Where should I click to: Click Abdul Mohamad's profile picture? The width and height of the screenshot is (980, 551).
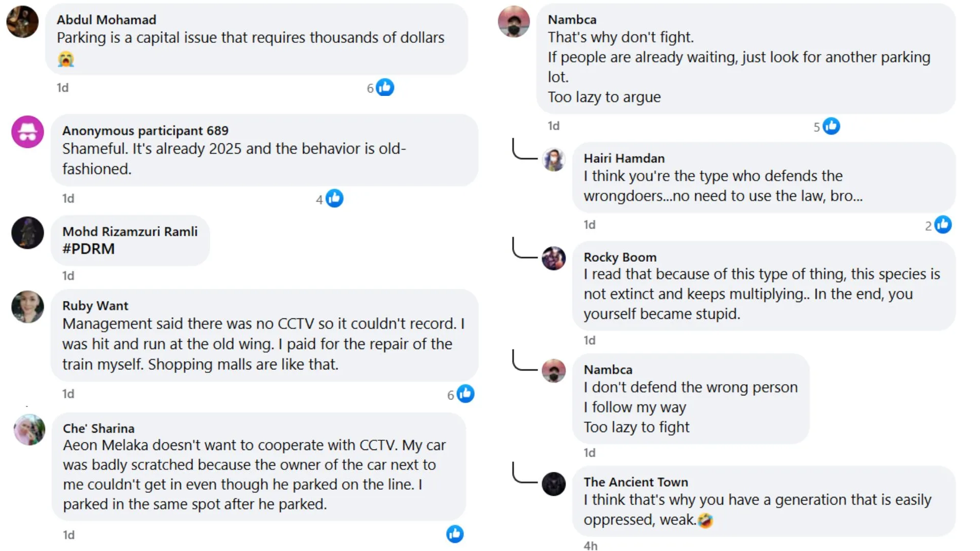pyautogui.click(x=22, y=22)
